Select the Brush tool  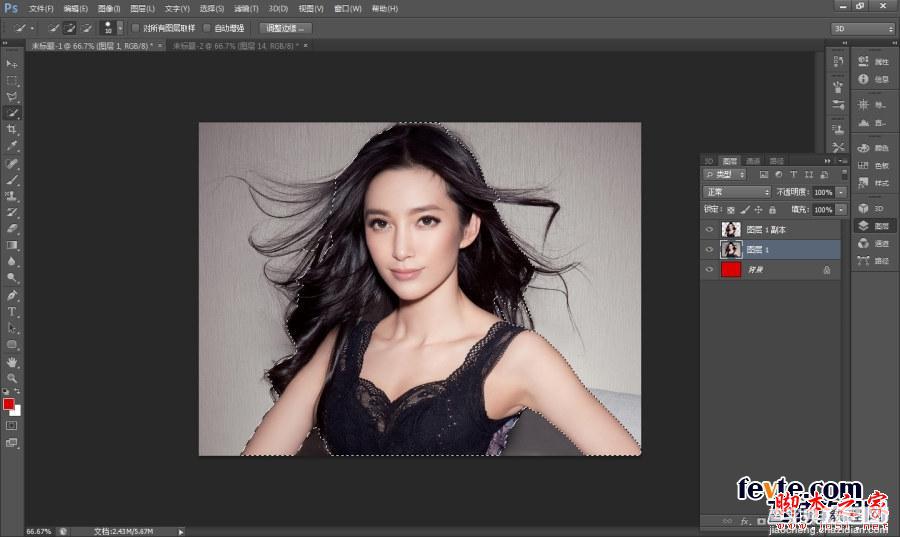click(x=11, y=180)
